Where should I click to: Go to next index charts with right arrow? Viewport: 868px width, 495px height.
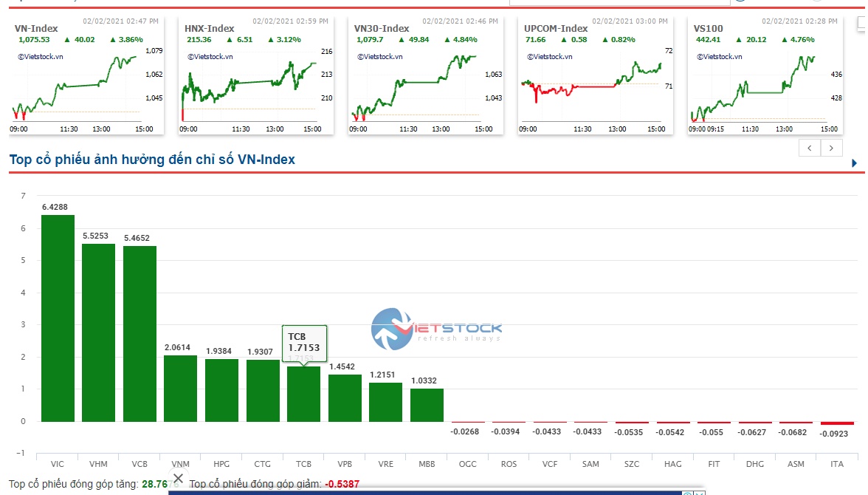tap(832, 148)
